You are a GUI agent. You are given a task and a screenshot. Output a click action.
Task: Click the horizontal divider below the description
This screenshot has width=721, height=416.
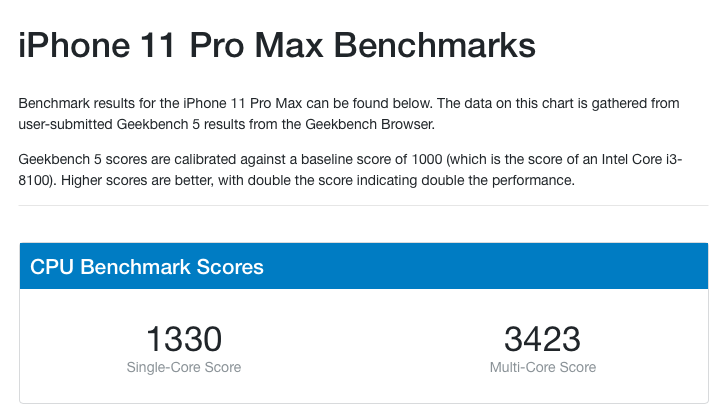tap(363, 205)
